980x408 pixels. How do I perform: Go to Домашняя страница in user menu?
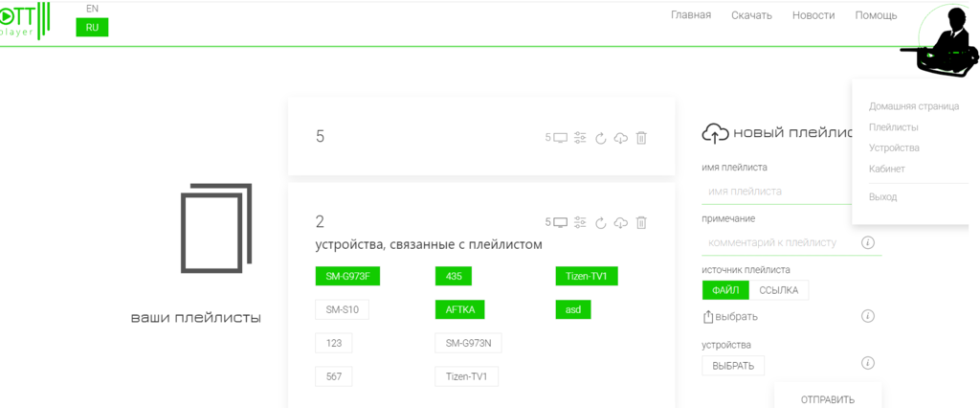tap(914, 106)
